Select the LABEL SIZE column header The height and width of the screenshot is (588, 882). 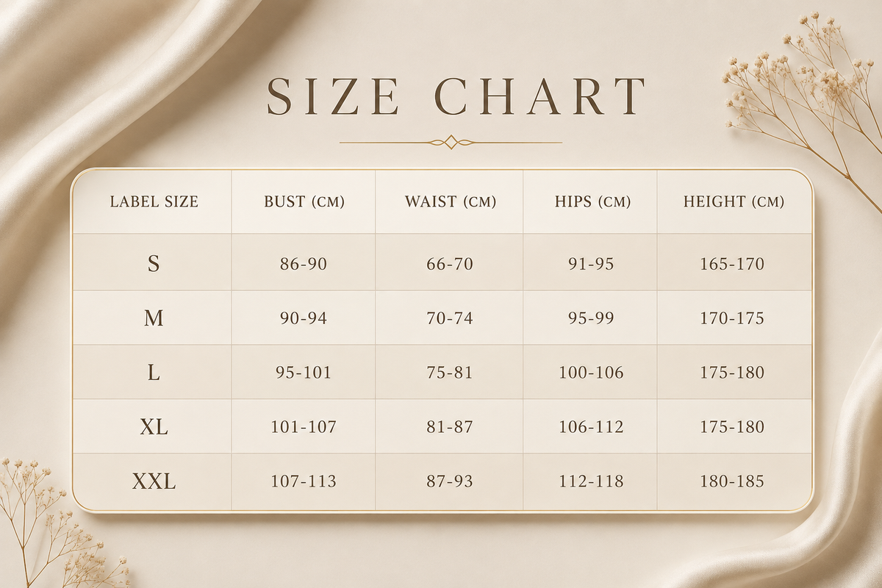[154, 201]
